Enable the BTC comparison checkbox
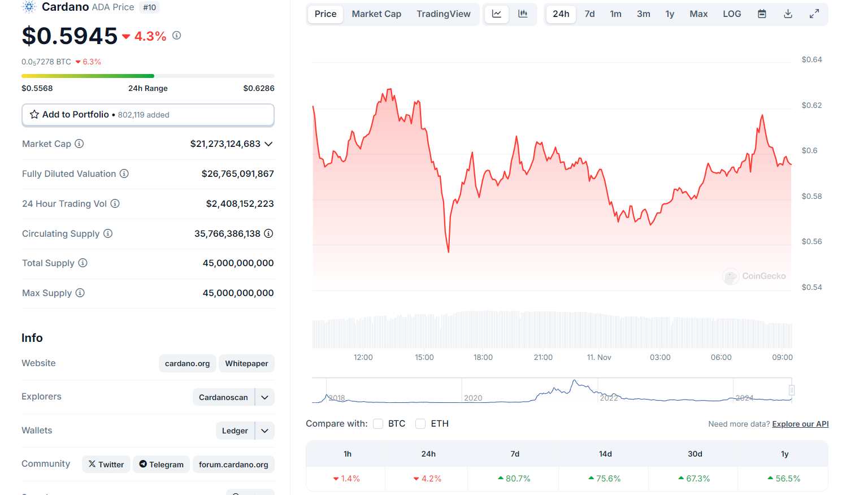The width and height of the screenshot is (868, 495). pyautogui.click(x=379, y=424)
